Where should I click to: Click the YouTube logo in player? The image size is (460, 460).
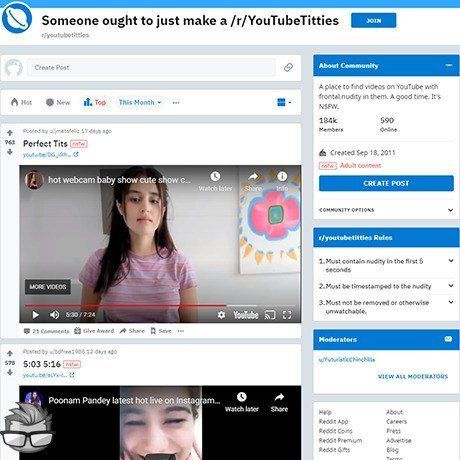point(246,315)
